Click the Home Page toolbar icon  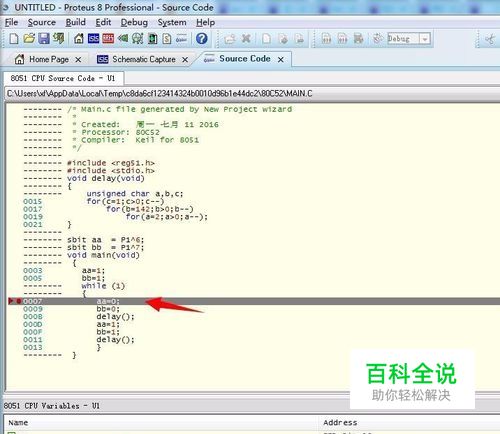coord(79,39)
